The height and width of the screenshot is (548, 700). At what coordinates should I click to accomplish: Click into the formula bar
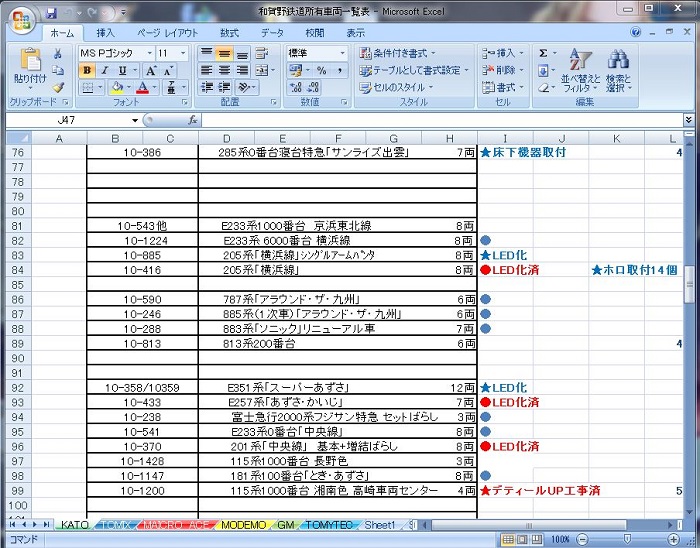click(x=442, y=120)
